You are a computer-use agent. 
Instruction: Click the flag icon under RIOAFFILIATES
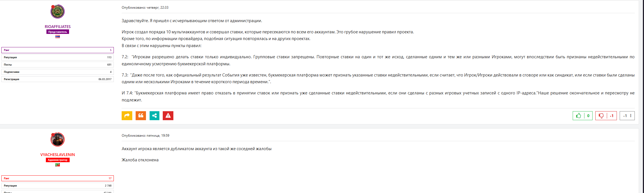58,36
